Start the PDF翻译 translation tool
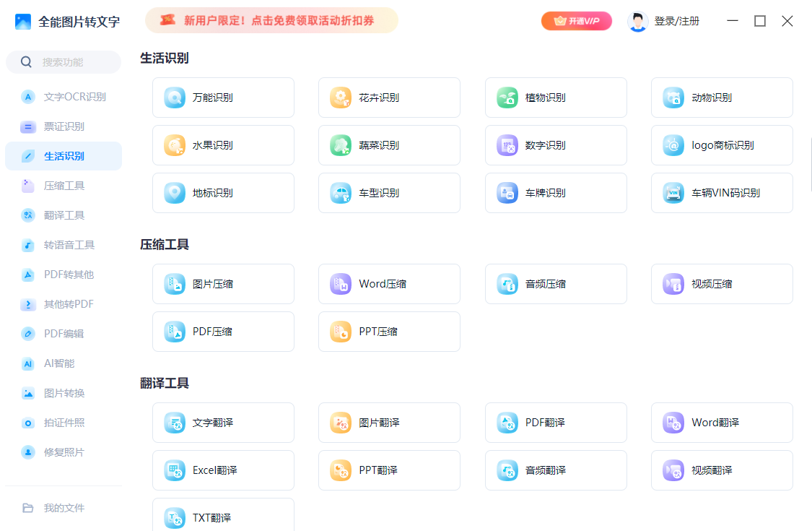 point(555,423)
